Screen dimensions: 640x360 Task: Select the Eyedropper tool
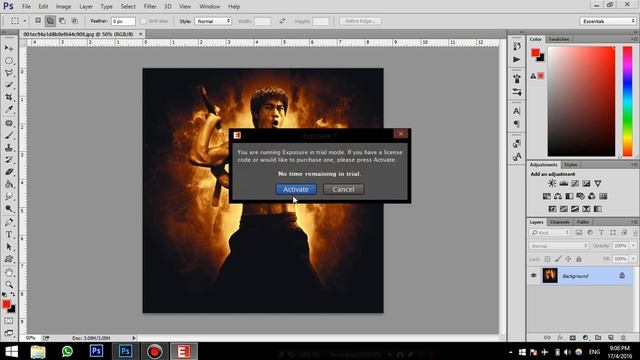pyautogui.click(x=9, y=109)
